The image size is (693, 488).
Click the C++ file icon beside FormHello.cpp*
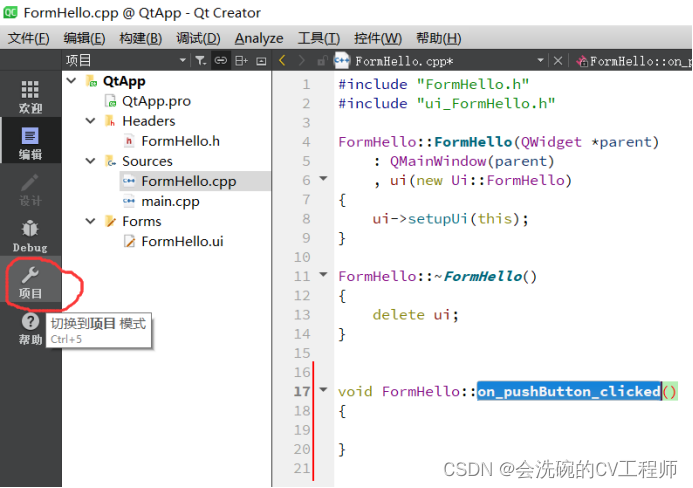[342, 60]
